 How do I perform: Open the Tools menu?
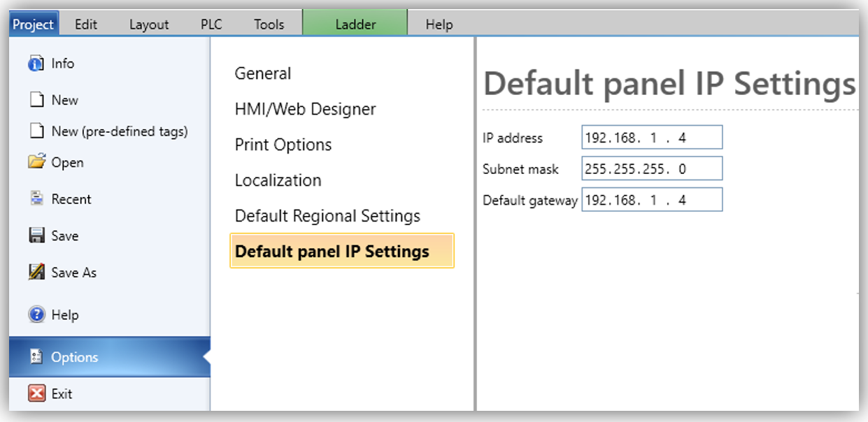tap(269, 24)
